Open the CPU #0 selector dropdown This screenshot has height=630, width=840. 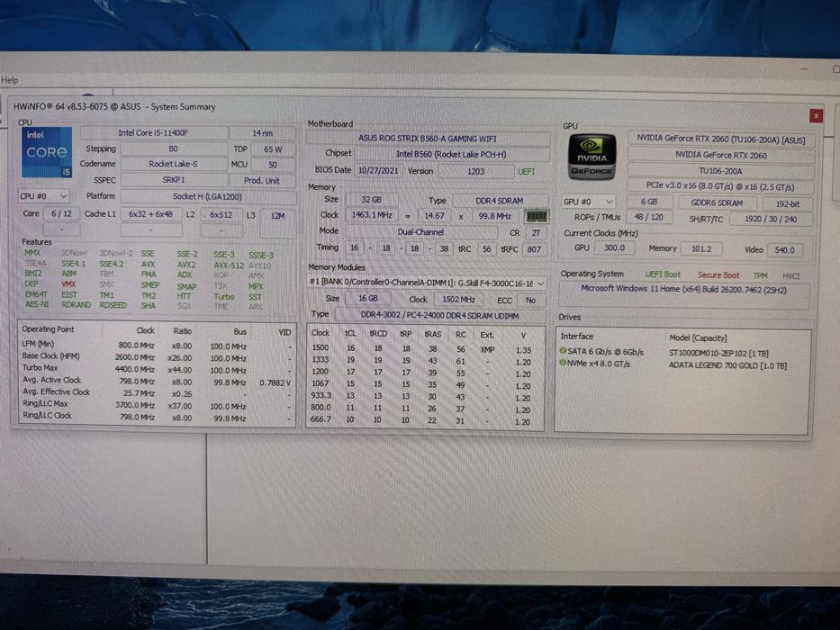point(44,196)
